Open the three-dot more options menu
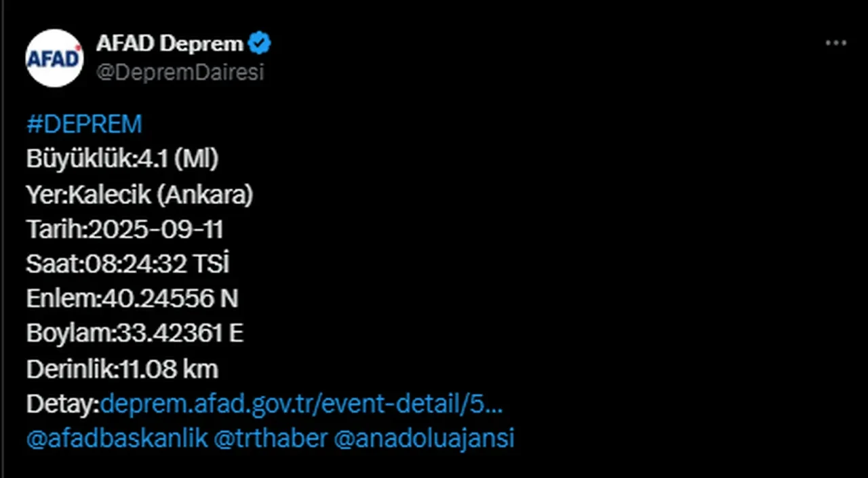The image size is (868, 478). point(835,43)
